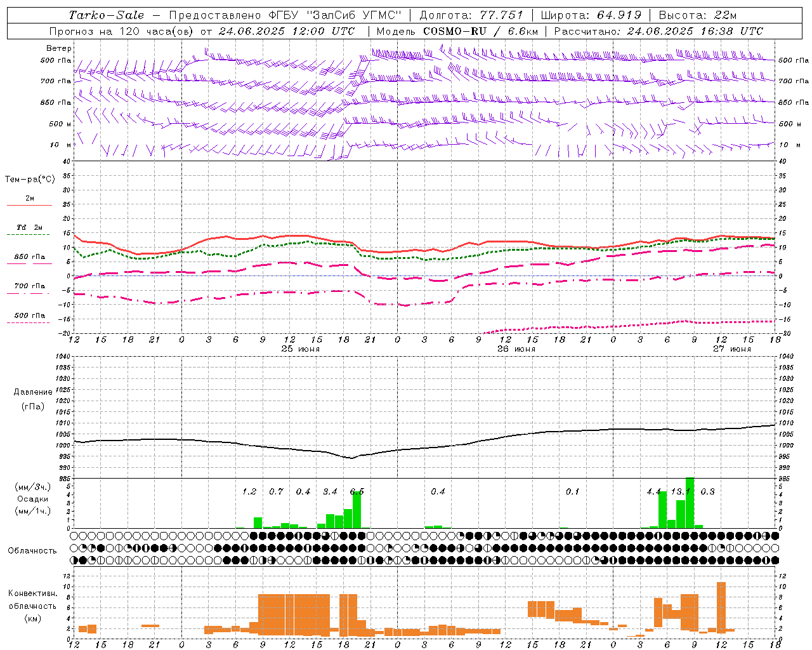Select the 13.1 precipitation total value
Screen dimensions: 812x650
tap(680, 492)
